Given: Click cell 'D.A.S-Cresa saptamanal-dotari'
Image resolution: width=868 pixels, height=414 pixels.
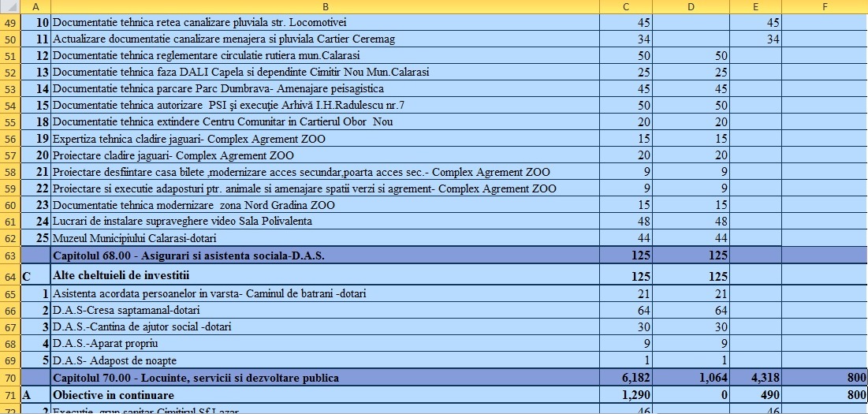Looking at the screenshot, I should click(325, 311).
